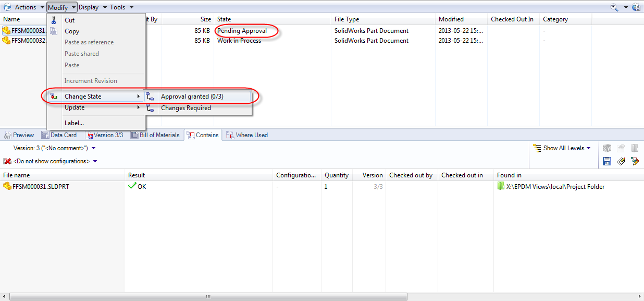Click the globe icon at top right
Viewport: 644px width, 301px height.
pyautogui.click(x=636, y=7)
